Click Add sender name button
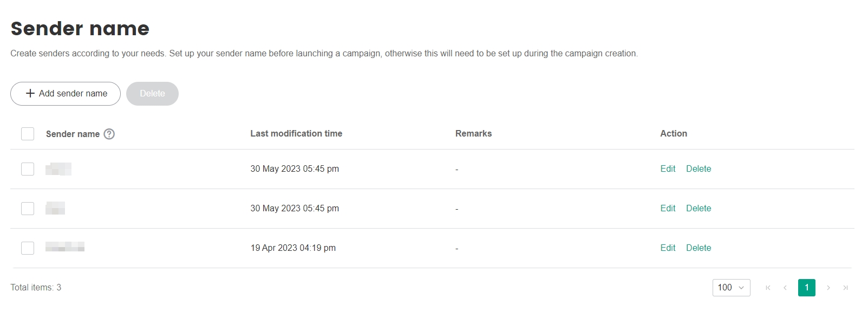The width and height of the screenshot is (868, 311). (66, 94)
